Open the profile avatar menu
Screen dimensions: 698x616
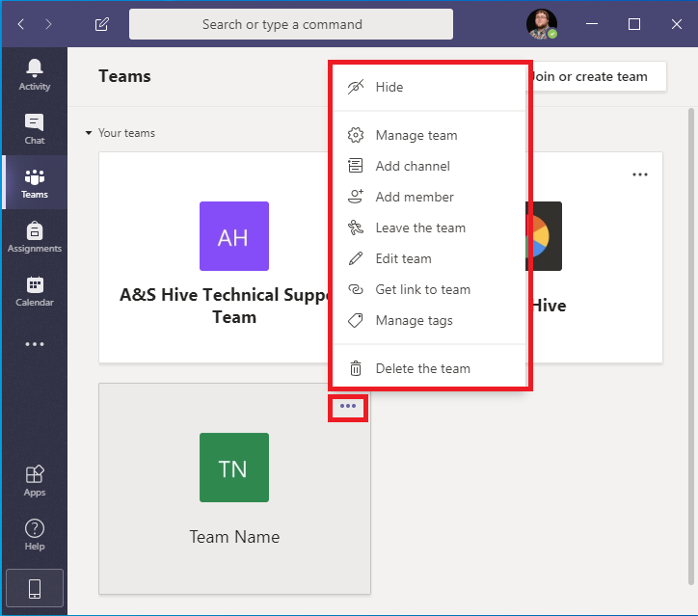coord(541,24)
